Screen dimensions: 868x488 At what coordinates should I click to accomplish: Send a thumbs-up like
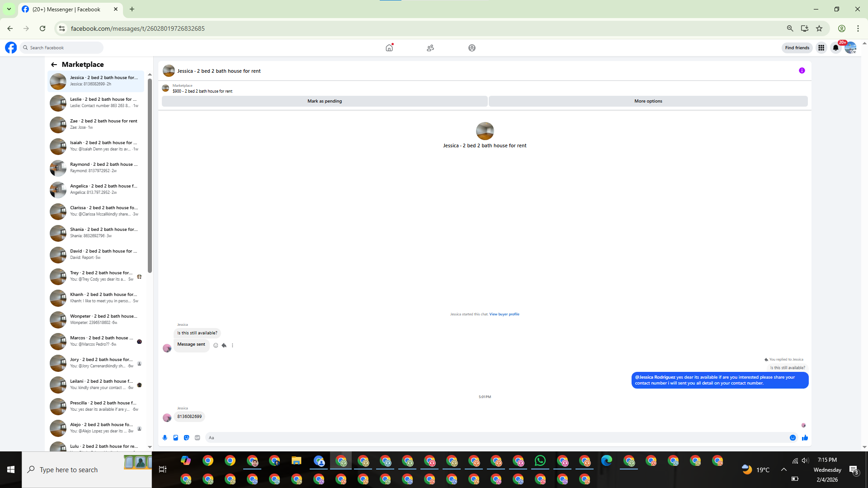click(x=805, y=437)
